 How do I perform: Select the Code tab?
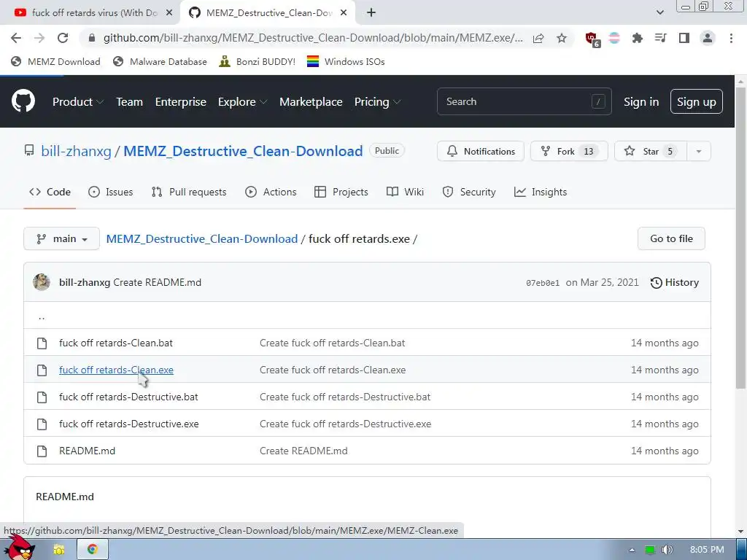click(50, 192)
